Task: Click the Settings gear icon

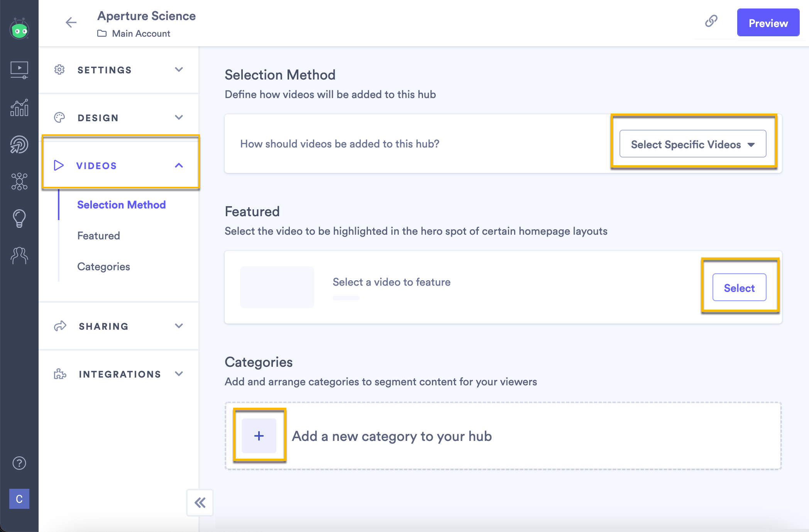Action: (x=59, y=70)
